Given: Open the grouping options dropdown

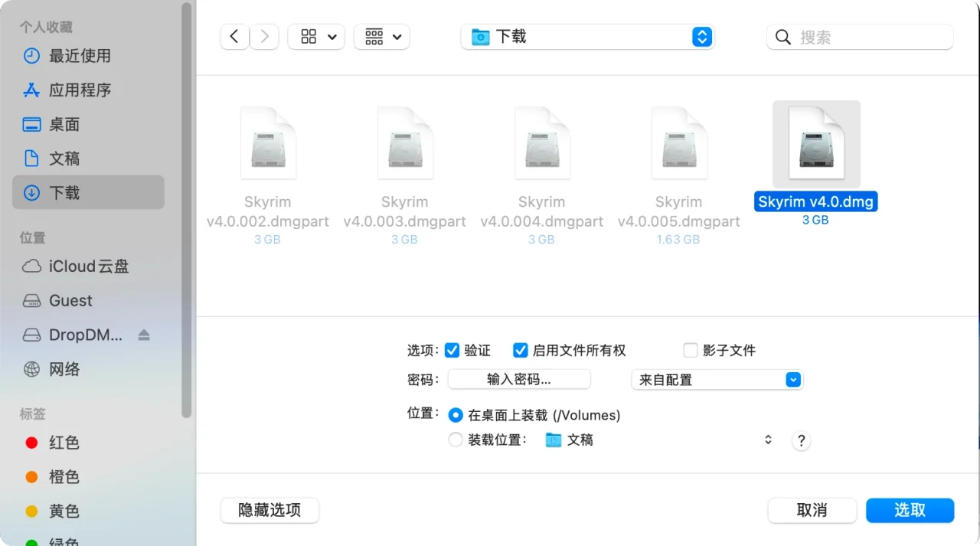Looking at the screenshot, I should coord(381,37).
